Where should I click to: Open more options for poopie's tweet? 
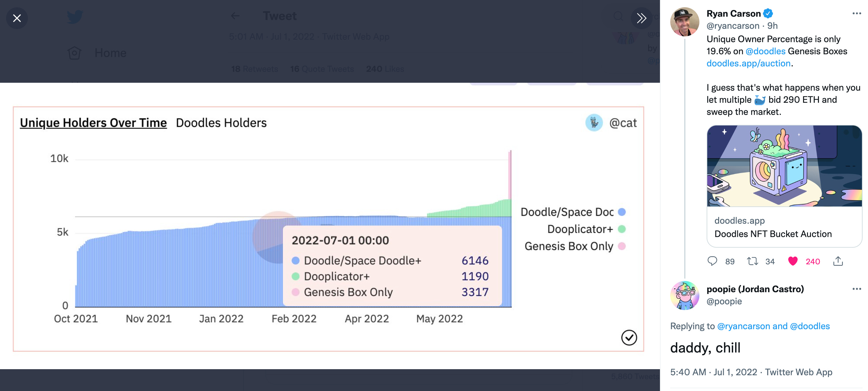pos(856,289)
